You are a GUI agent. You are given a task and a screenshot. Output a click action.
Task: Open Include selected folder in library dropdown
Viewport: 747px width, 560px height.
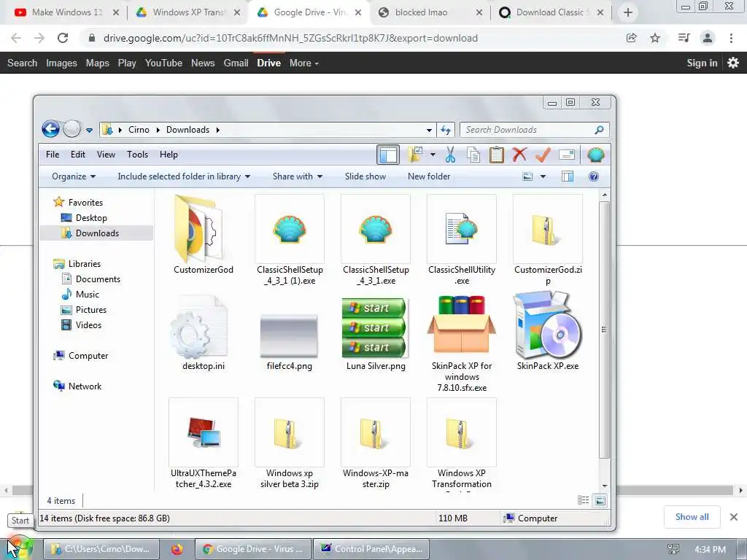(x=184, y=176)
